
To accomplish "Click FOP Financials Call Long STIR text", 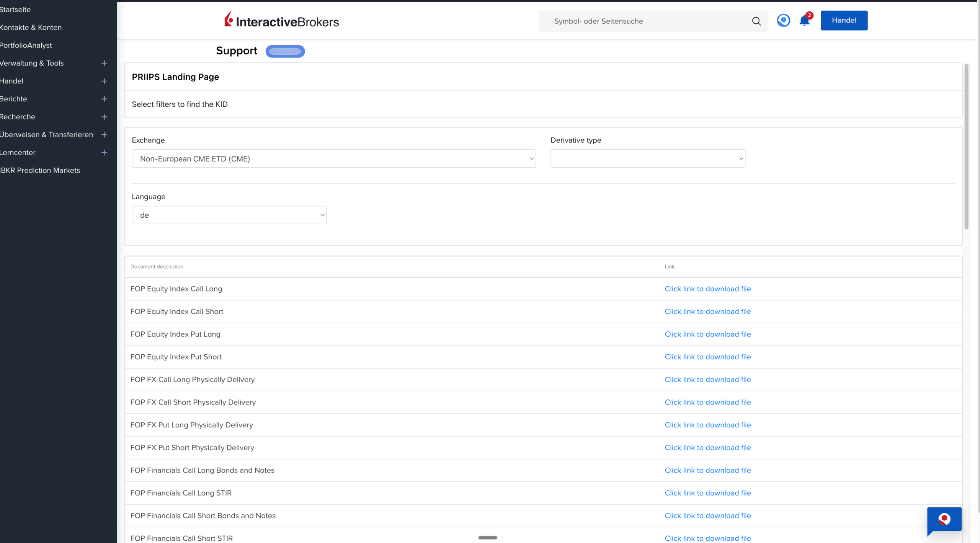I will pyautogui.click(x=181, y=493).
